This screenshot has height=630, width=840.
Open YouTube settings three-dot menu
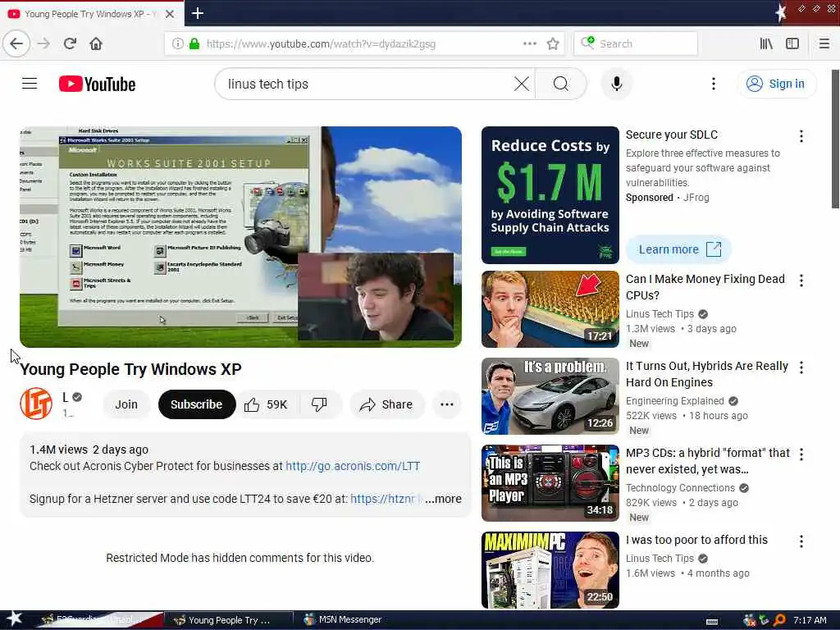[713, 84]
